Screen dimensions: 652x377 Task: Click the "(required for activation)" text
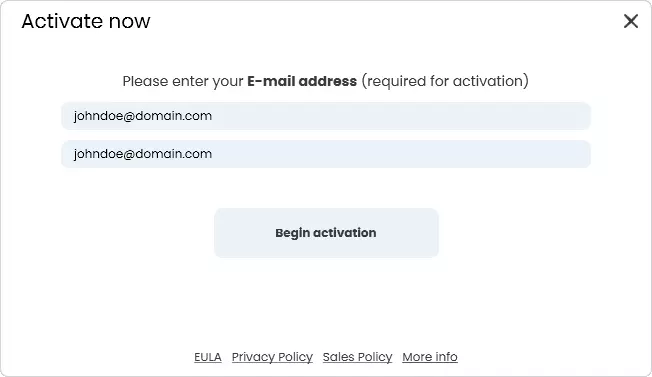(445, 81)
